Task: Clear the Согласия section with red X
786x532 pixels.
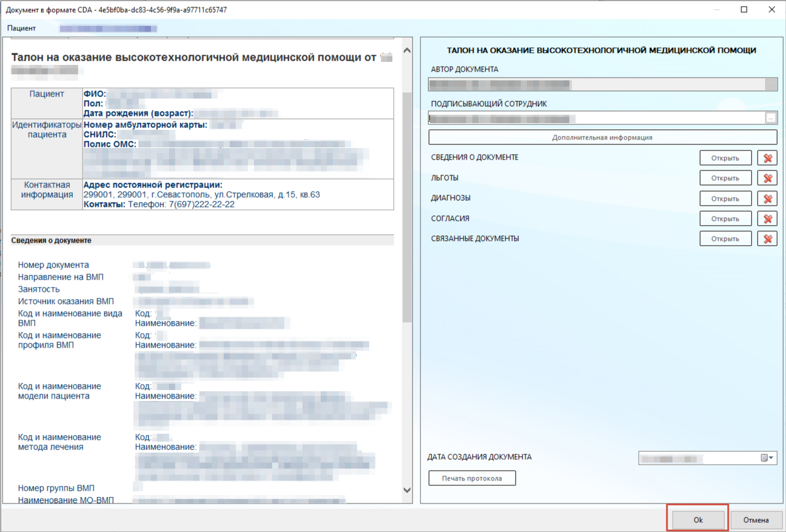Action: [x=767, y=218]
